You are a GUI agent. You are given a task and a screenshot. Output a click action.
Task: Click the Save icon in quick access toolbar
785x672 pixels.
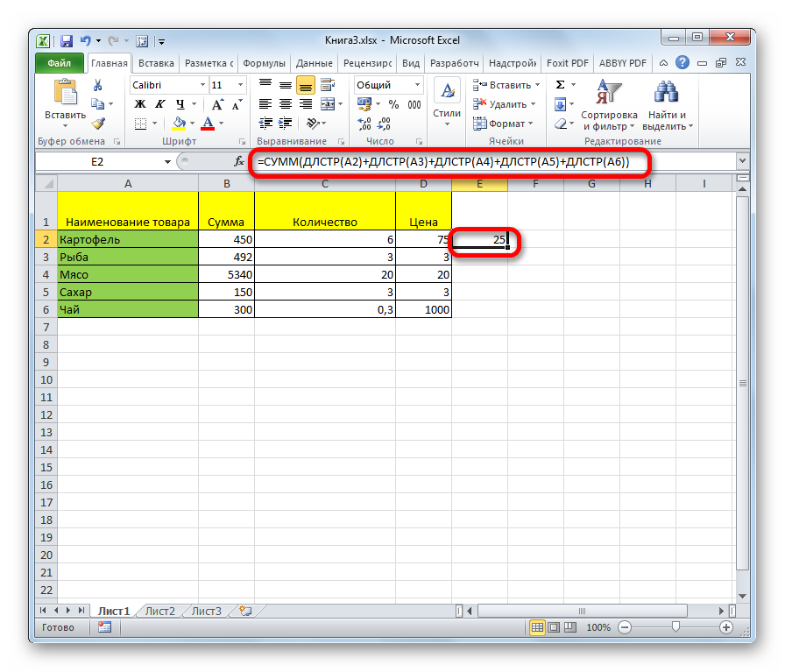[67, 40]
